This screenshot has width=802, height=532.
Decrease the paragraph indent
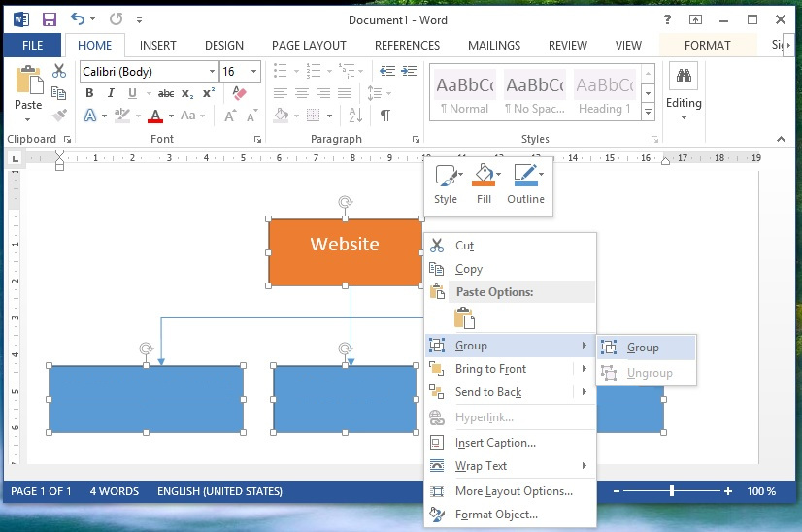point(387,71)
